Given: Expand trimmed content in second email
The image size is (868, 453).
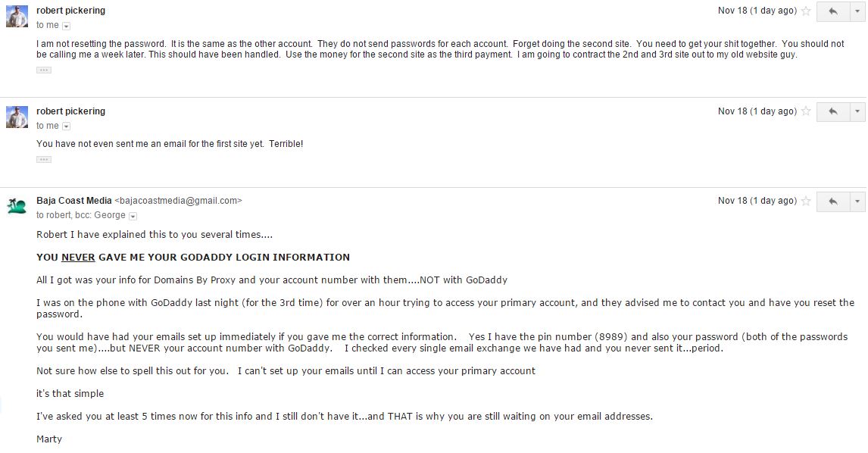Looking at the screenshot, I should (x=44, y=159).
